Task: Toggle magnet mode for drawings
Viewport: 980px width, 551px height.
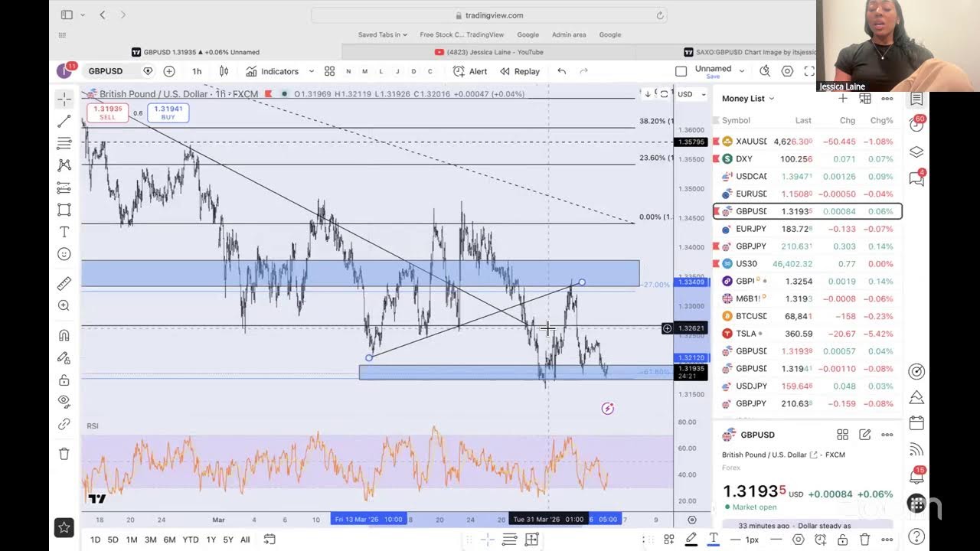Action: (x=64, y=335)
